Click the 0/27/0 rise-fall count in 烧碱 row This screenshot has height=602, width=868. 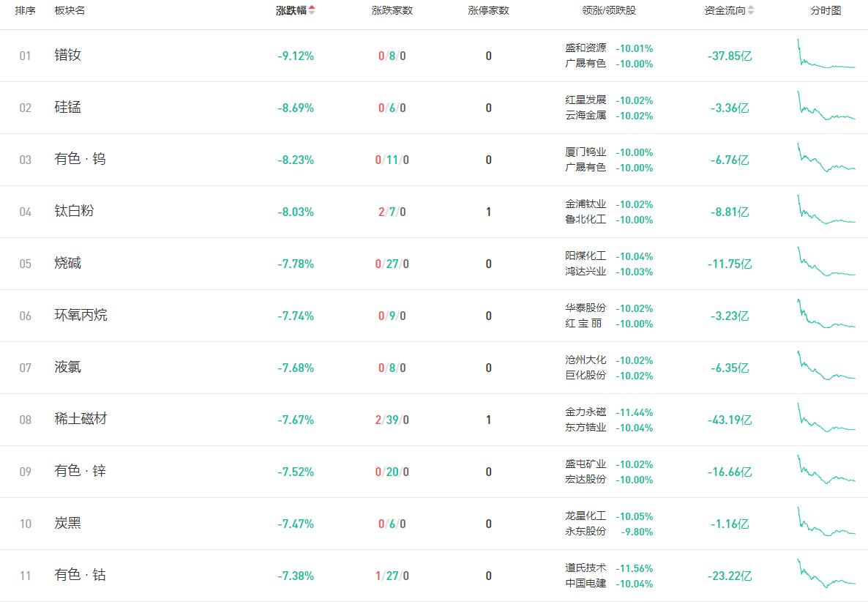(392, 264)
